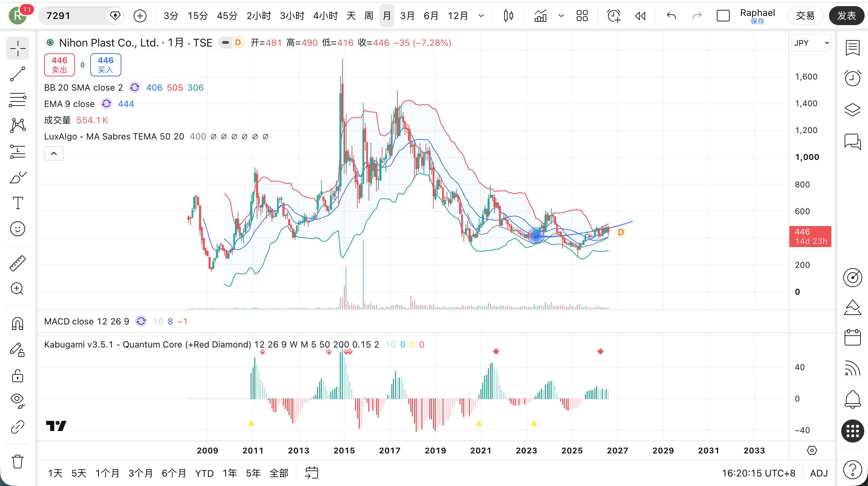Expand the indicator favorites dropdown arrow

561,16
